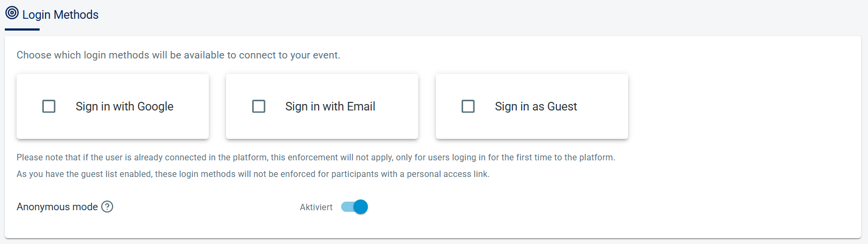
Task: Click the "Please note that" enforcement notice
Action: [x=315, y=157]
